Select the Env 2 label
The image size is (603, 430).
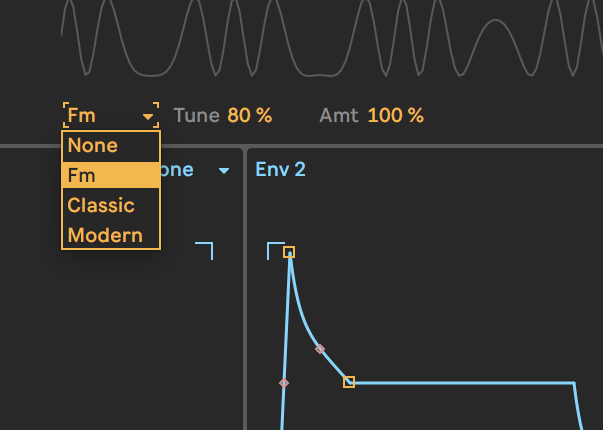(x=280, y=169)
